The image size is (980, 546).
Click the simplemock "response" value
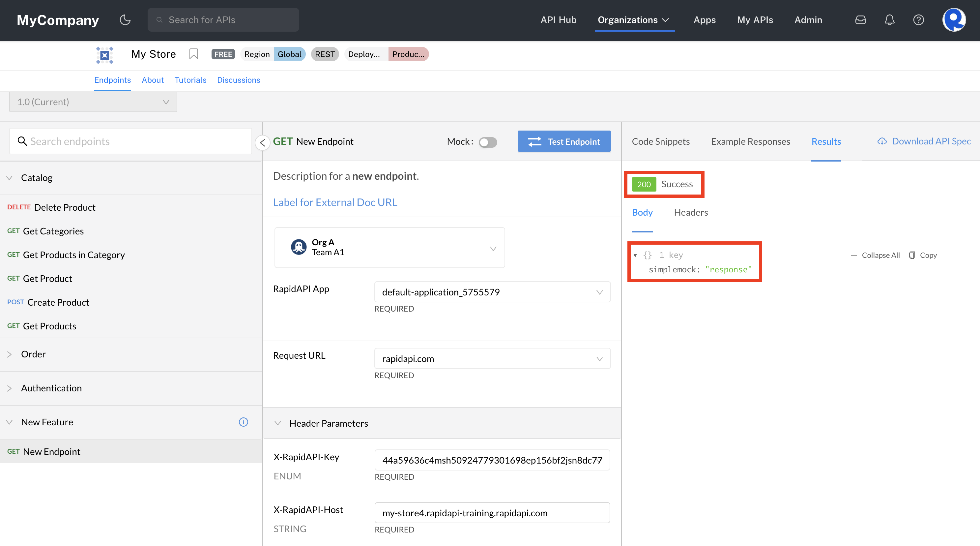point(728,270)
